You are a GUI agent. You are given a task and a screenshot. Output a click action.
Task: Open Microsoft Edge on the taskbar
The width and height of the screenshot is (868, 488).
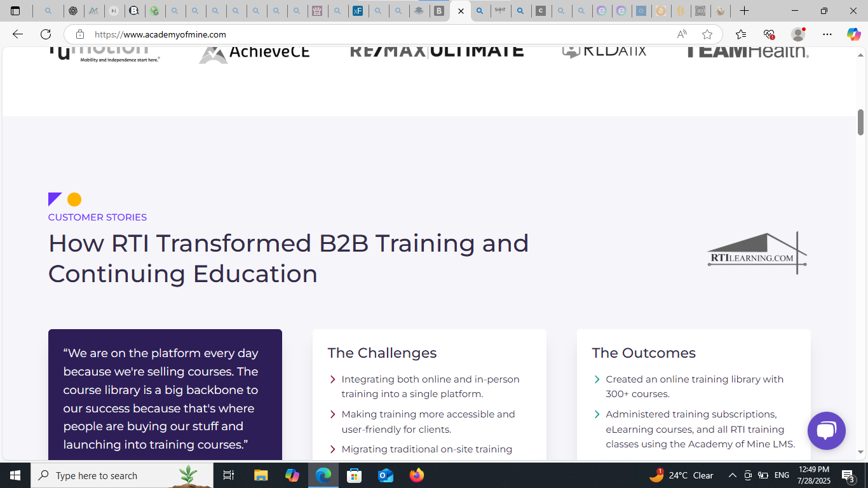tap(323, 475)
